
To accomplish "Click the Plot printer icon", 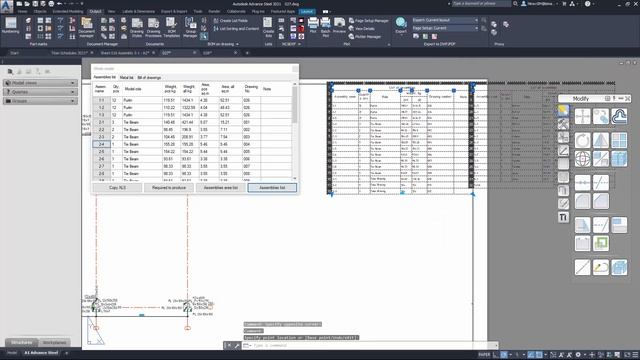I will (x=313, y=25).
